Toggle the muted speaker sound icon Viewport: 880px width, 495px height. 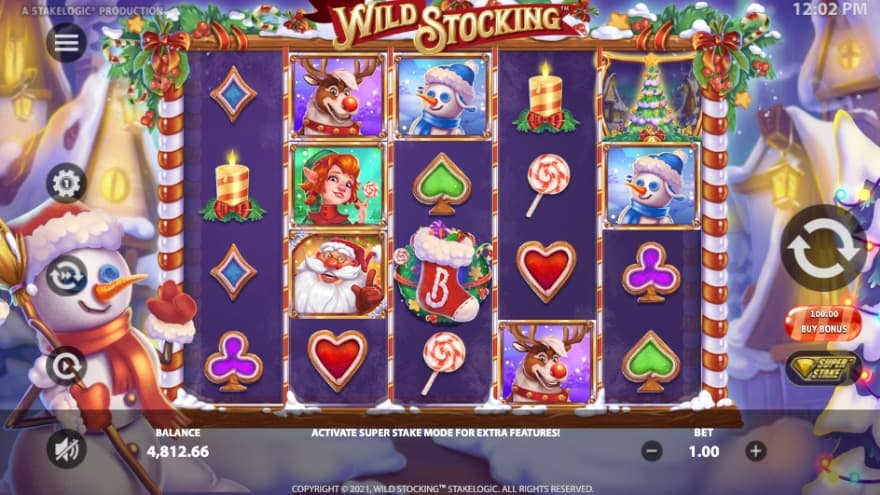click(66, 448)
